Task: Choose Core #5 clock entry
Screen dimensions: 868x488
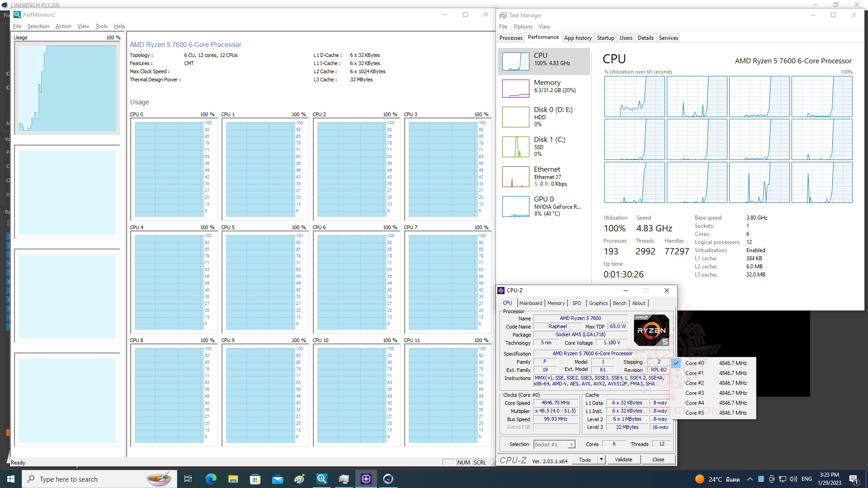Action: point(694,413)
